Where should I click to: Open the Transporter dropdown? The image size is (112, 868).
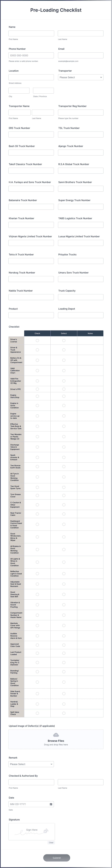click(81, 77)
